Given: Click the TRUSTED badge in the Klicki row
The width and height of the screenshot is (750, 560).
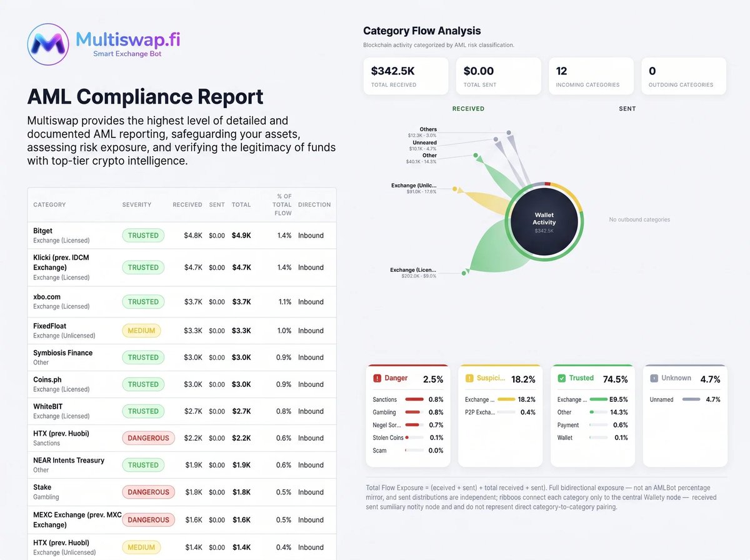Looking at the screenshot, I should point(143,267).
